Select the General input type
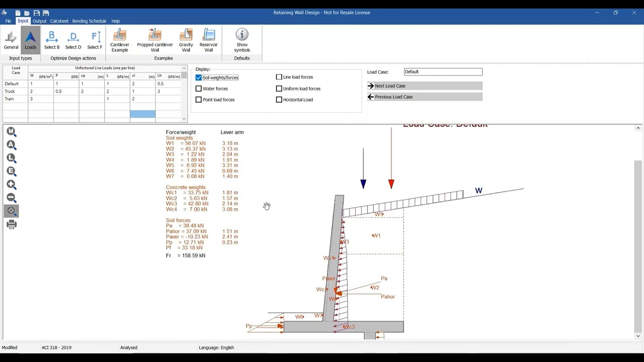Screen dimensions: 644x362 point(11,40)
